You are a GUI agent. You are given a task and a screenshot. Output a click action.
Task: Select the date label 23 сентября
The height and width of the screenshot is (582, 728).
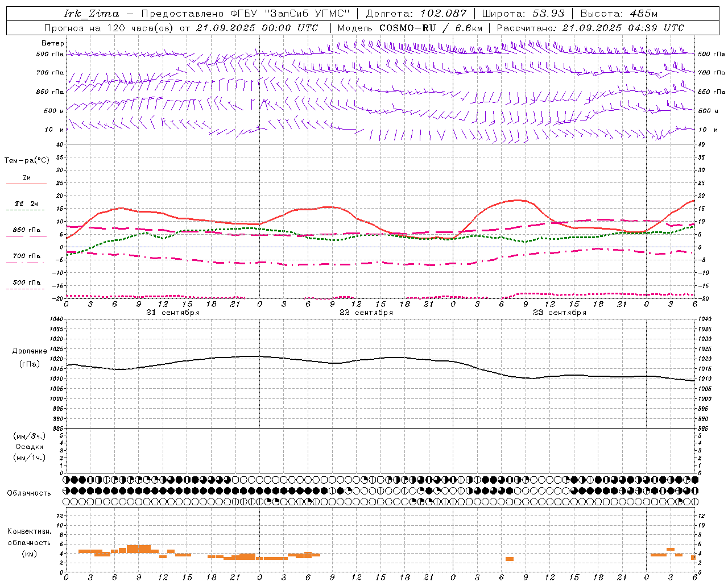560,313
